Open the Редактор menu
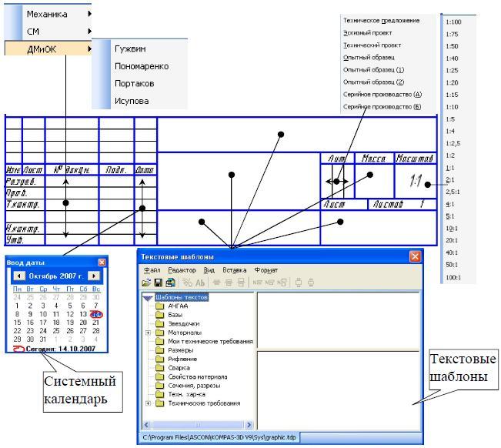 (x=182, y=270)
